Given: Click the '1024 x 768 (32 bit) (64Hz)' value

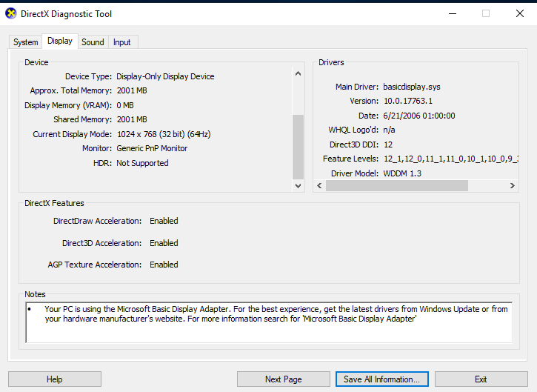Looking at the screenshot, I should pyautogui.click(x=164, y=134).
